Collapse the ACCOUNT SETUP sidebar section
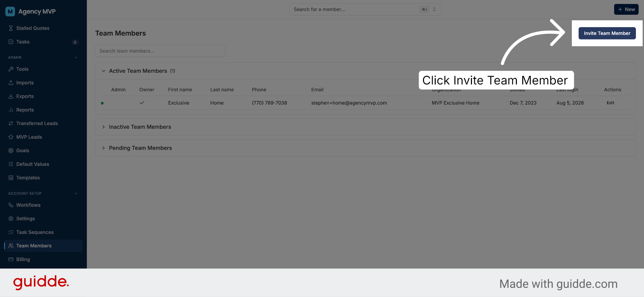Image resolution: width=644 pixels, height=297 pixels. pyautogui.click(x=76, y=193)
